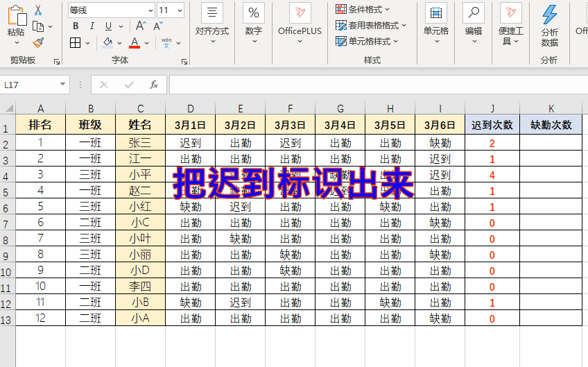
Task: Click header cell 3月1日
Action: click(x=191, y=125)
